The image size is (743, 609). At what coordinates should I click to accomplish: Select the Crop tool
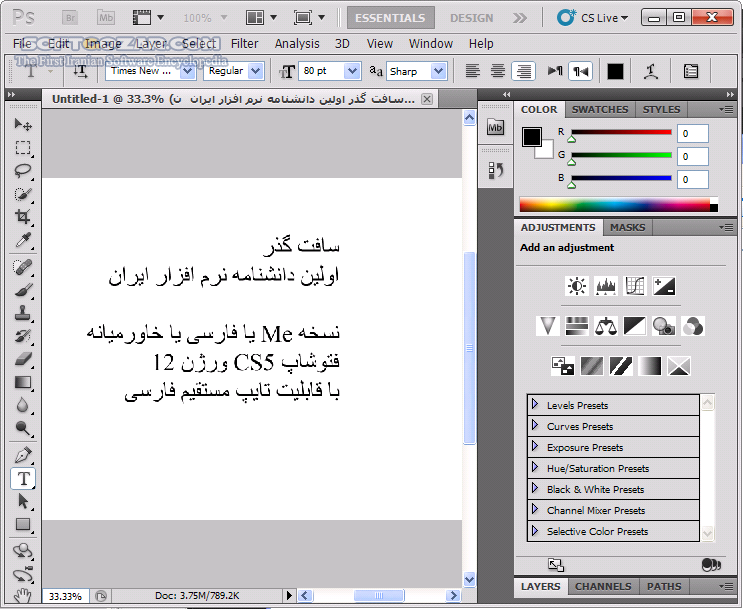click(23, 217)
